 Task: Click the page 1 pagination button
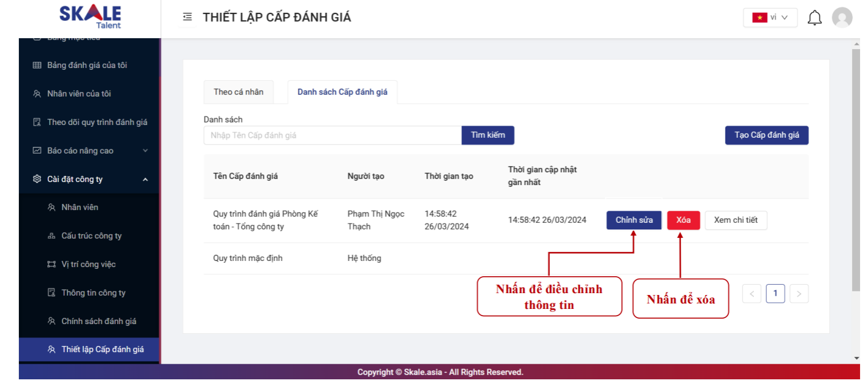click(775, 294)
